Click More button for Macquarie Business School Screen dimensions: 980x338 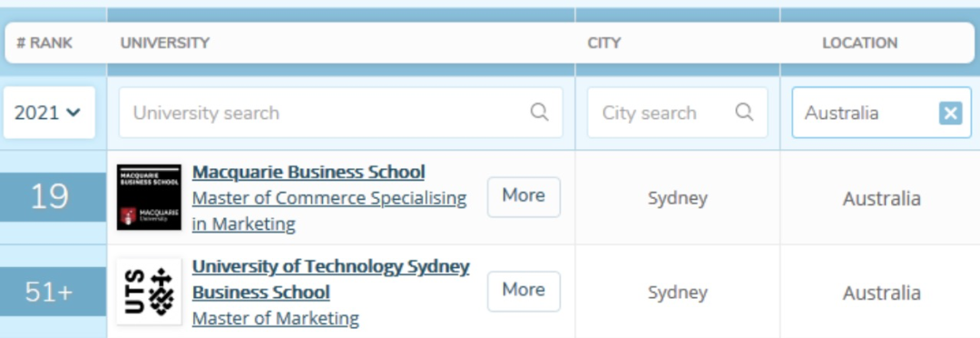[x=524, y=196]
